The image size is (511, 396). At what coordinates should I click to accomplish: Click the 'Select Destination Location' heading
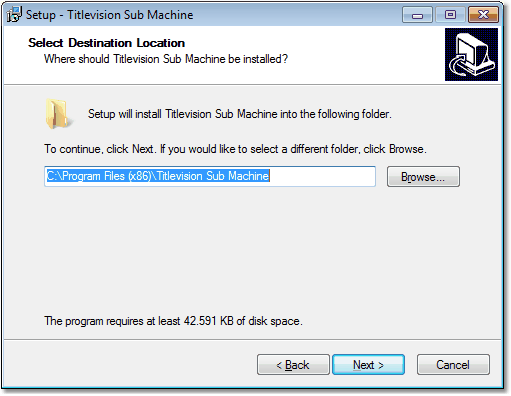click(x=106, y=43)
